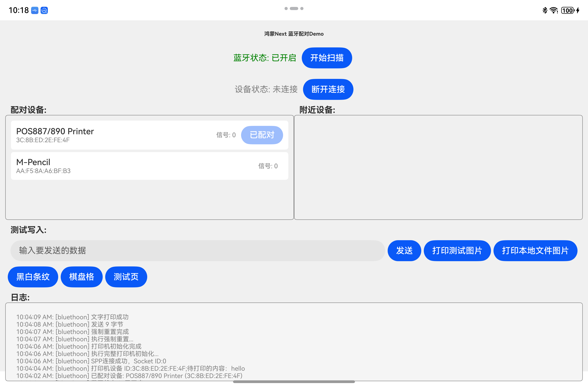The width and height of the screenshot is (588, 386).
Task: Click the 已配对设备 log entry
Action: pos(129,376)
